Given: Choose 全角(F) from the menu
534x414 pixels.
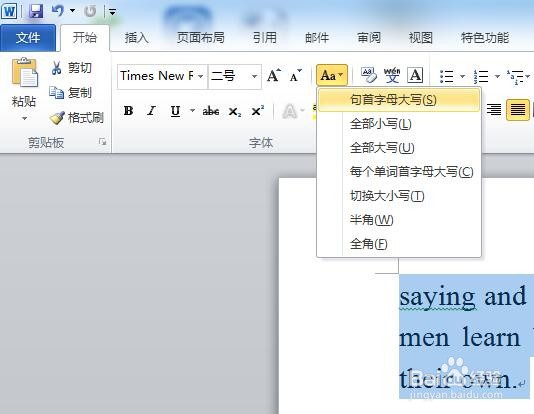Looking at the screenshot, I should pos(399,244).
